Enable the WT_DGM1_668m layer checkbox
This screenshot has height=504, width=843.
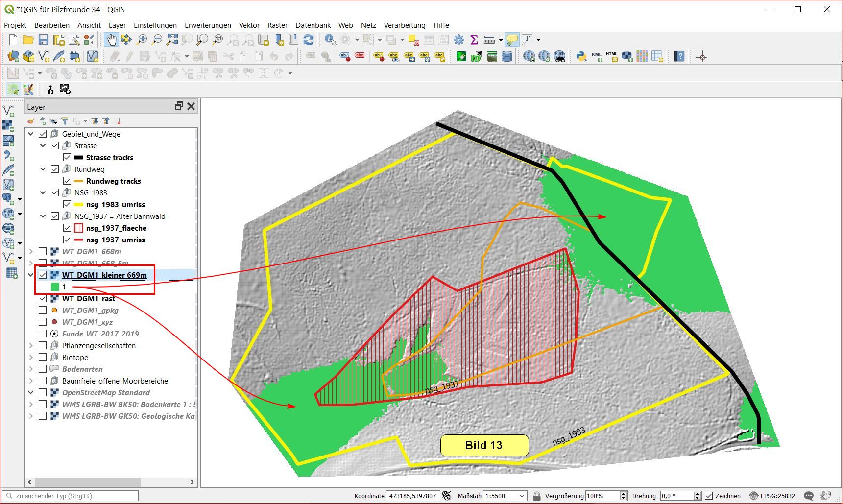[x=43, y=252]
